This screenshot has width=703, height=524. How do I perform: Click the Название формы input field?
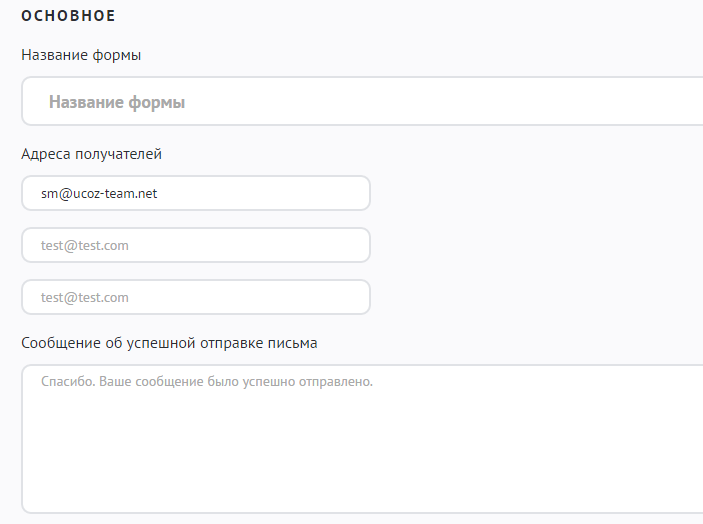click(360, 102)
